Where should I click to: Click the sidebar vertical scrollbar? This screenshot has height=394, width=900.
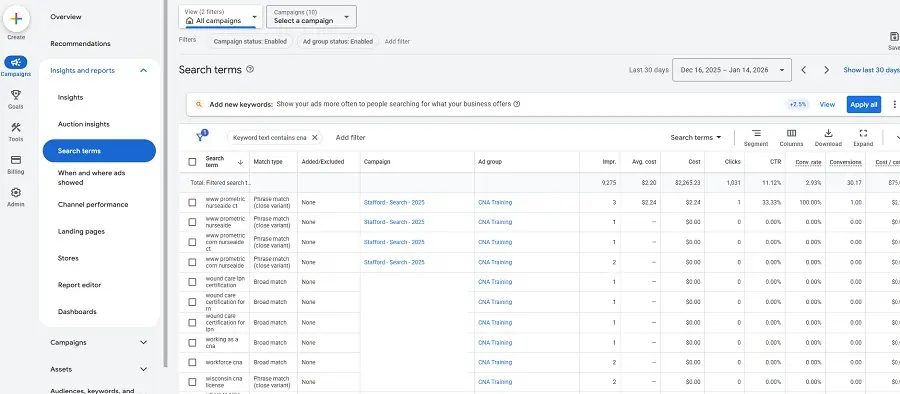[165, 184]
